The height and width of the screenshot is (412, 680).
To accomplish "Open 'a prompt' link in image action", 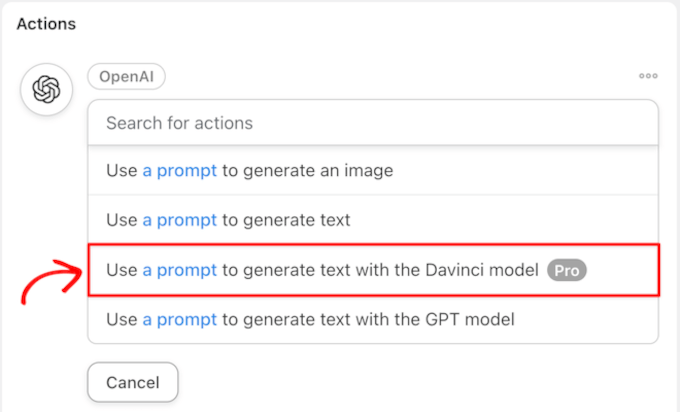I will [179, 170].
